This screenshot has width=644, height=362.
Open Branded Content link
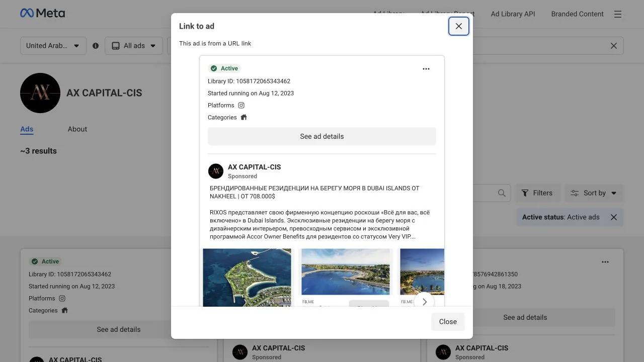[x=577, y=14]
